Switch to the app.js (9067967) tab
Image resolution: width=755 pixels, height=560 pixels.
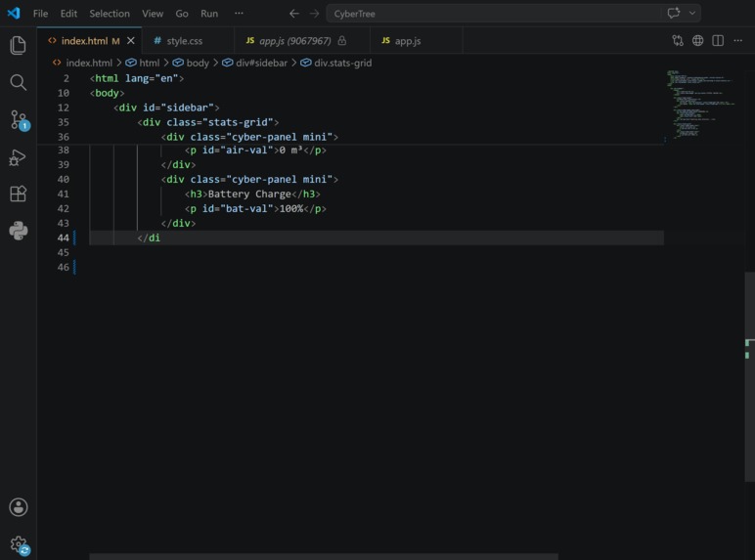[x=301, y=41]
